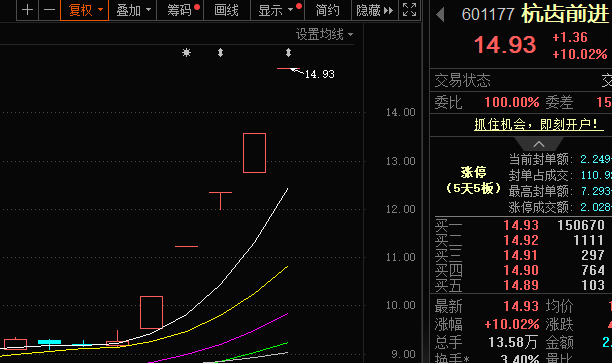Open the 复权 dropdown
612x363 pixels.
click(x=85, y=10)
